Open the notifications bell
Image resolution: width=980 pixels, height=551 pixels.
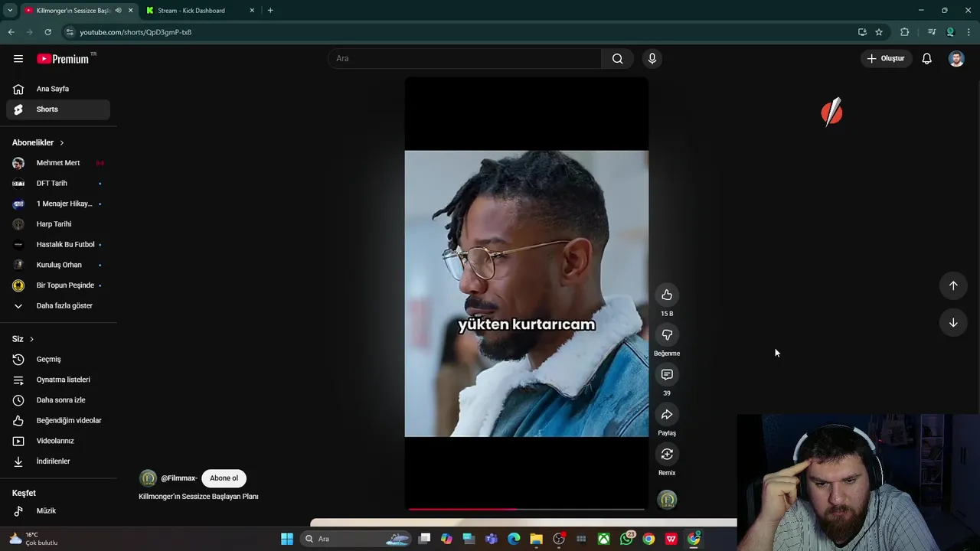(926, 58)
